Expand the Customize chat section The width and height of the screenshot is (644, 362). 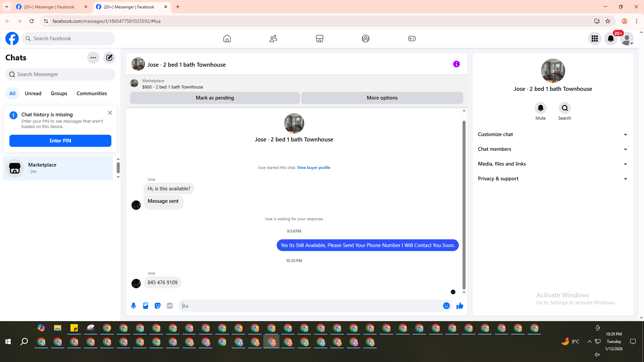[552, 134]
